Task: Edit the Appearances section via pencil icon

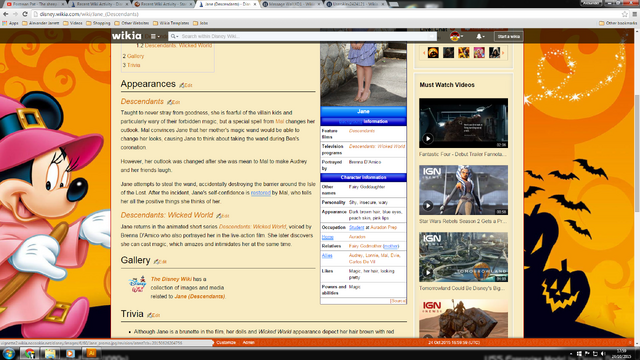Action: pos(186,85)
